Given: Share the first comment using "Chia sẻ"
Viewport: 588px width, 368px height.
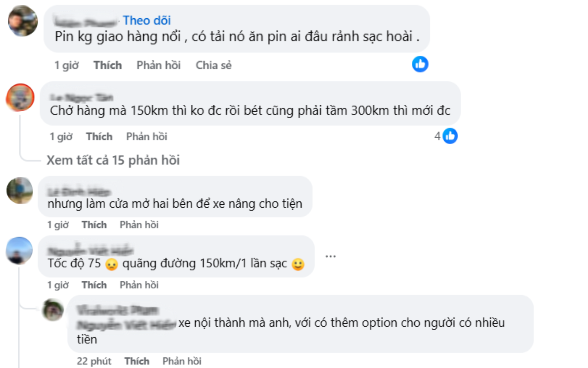Looking at the screenshot, I should 214,65.
